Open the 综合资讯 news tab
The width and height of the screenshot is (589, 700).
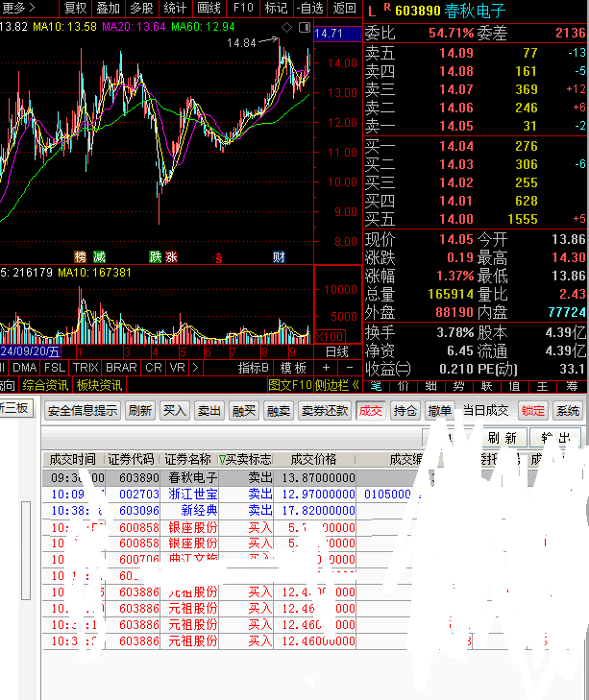pyautogui.click(x=45, y=385)
